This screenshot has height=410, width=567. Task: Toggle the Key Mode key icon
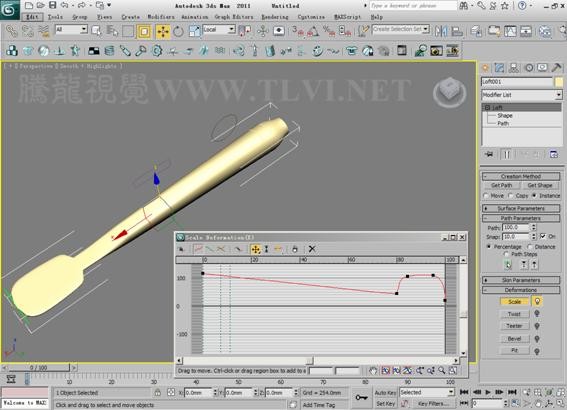[361, 397]
